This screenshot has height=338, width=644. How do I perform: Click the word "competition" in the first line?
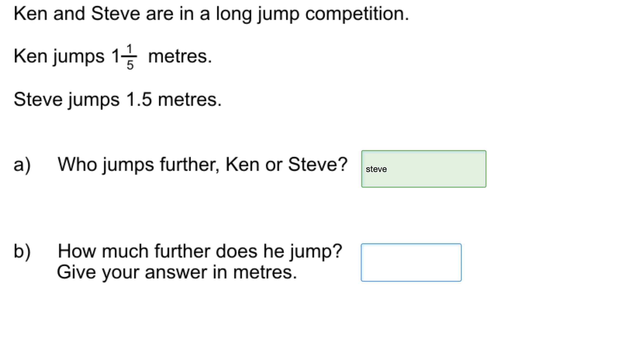click(x=357, y=14)
